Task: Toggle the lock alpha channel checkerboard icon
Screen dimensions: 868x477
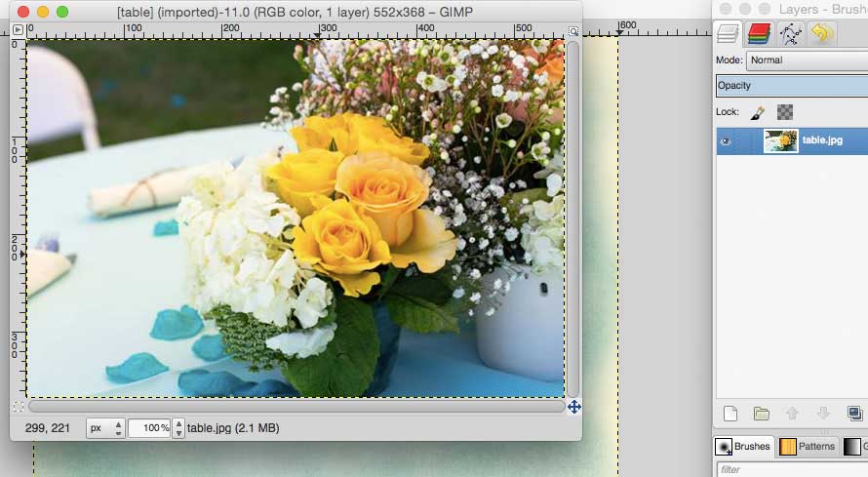Action: point(784,112)
